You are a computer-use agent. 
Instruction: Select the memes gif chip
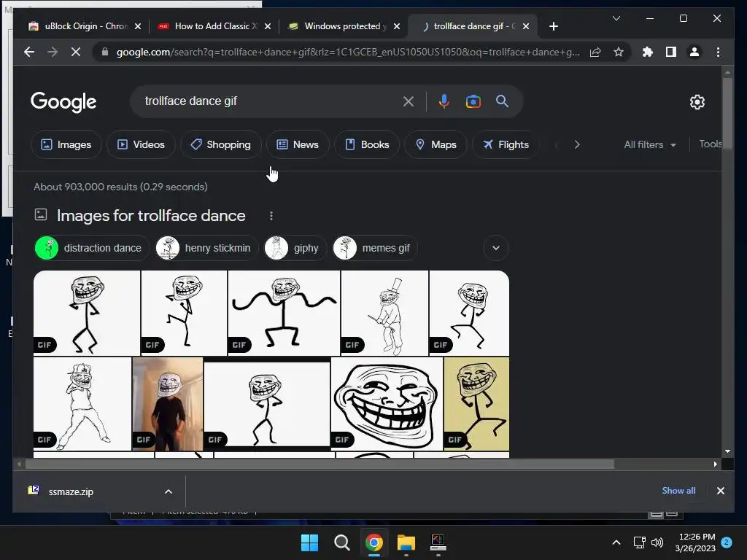[374, 248]
